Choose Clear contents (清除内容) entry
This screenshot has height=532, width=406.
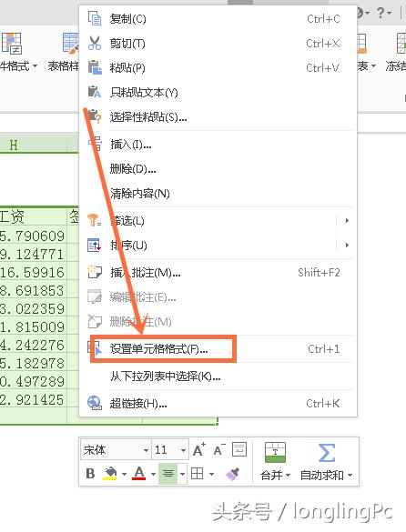(218, 193)
